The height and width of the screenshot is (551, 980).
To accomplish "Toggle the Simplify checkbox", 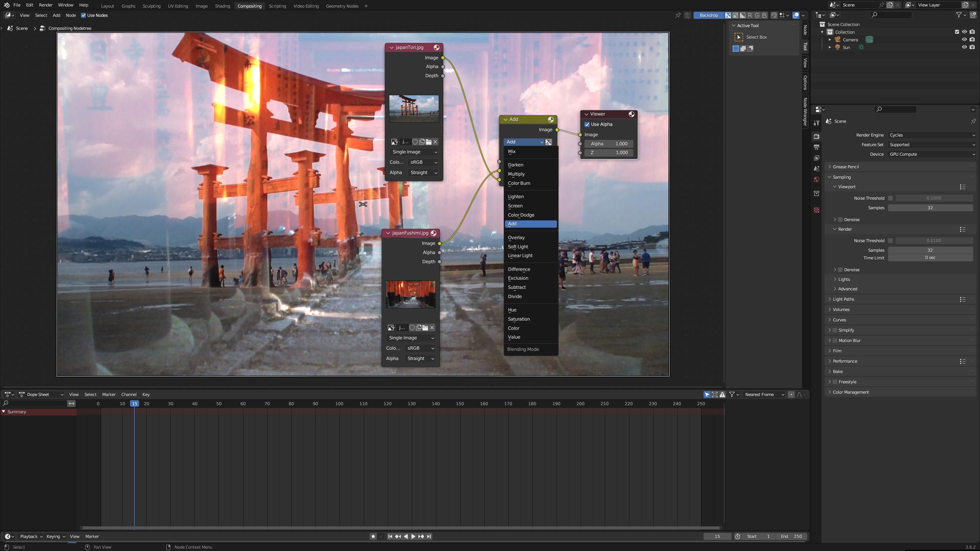I will tap(835, 330).
